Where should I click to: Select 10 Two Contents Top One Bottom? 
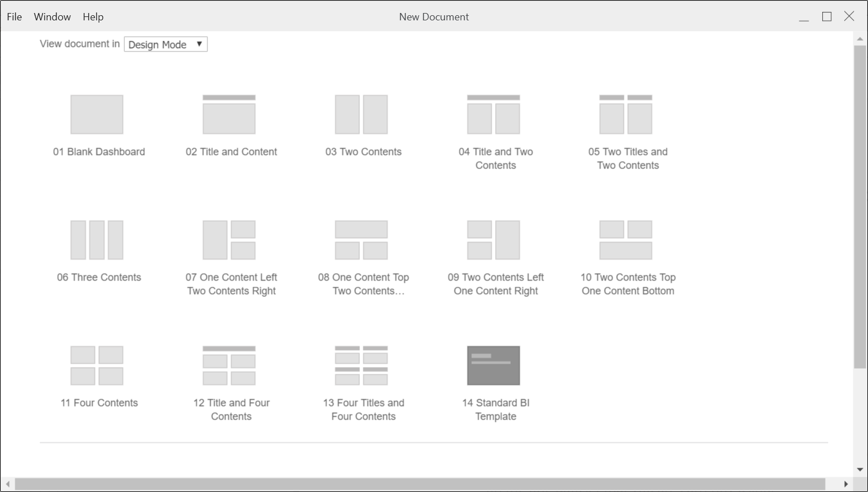(626, 240)
